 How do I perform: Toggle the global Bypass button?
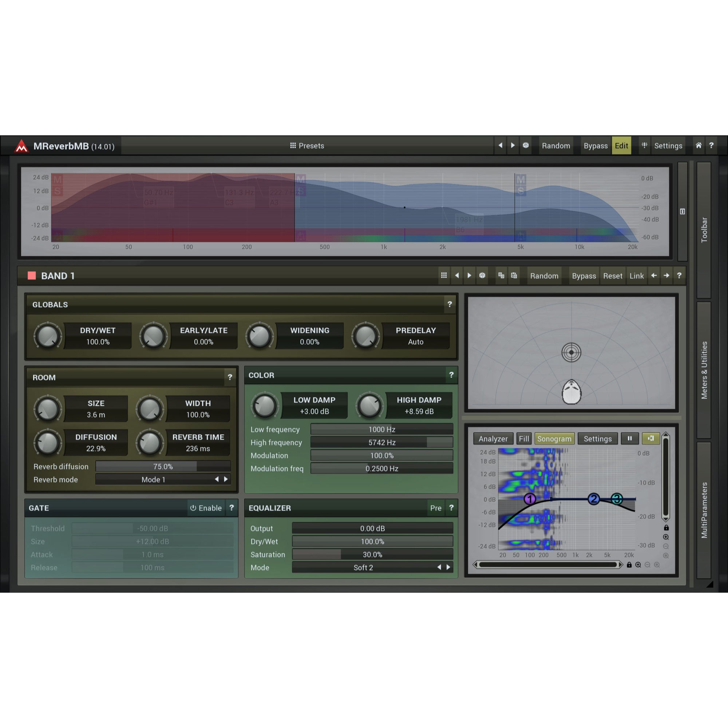pos(596,146)
